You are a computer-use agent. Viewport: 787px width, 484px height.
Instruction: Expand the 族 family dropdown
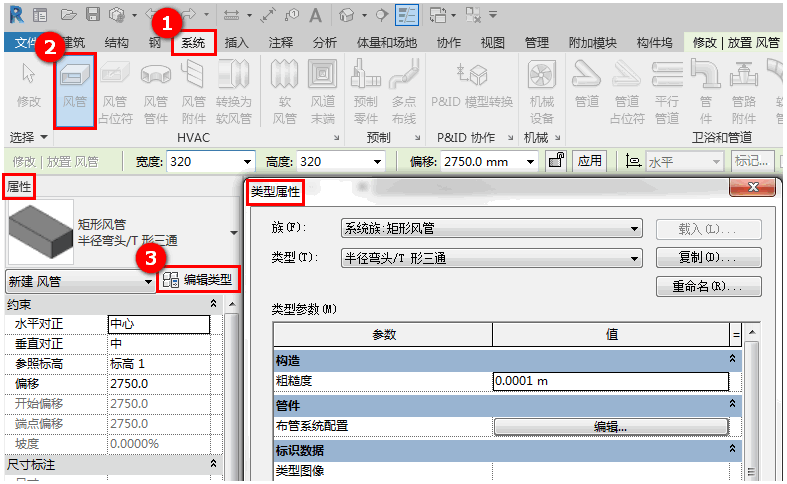tap(635, 228)
